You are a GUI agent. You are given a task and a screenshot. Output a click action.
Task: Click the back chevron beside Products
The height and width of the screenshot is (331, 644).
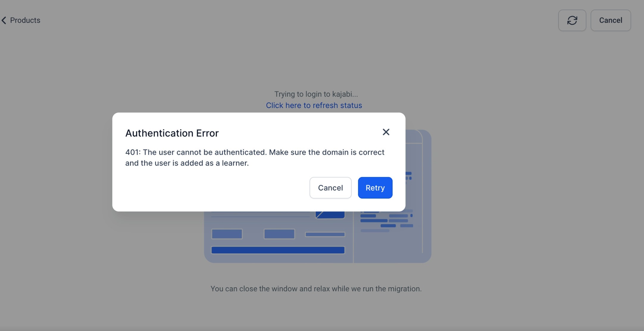(x=4, y=20)
